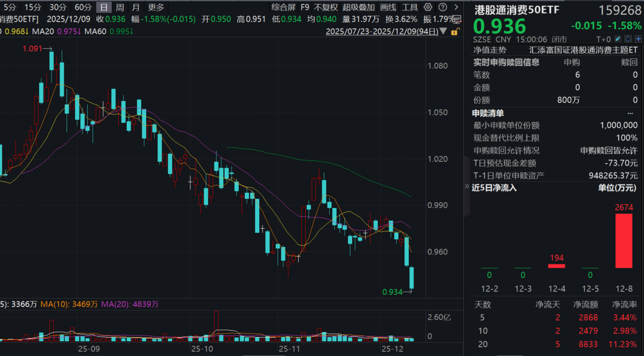Viewport: 644px width, 356px height.
Task: Click the help question-mark icon
Action: tap(442, 7)
